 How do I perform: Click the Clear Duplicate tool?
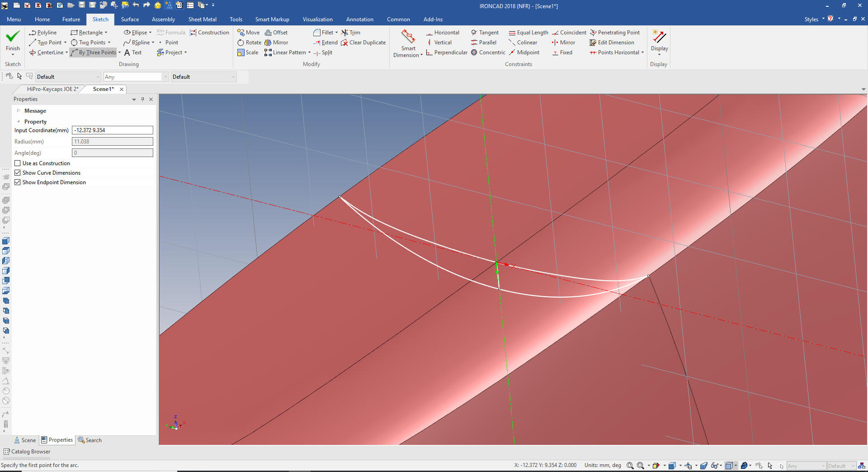point(363,43)
